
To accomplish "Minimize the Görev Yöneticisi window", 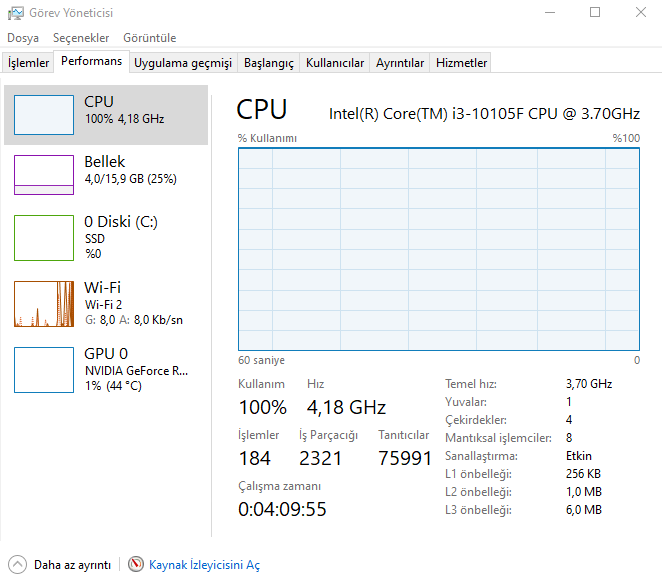I will (550, 13).
